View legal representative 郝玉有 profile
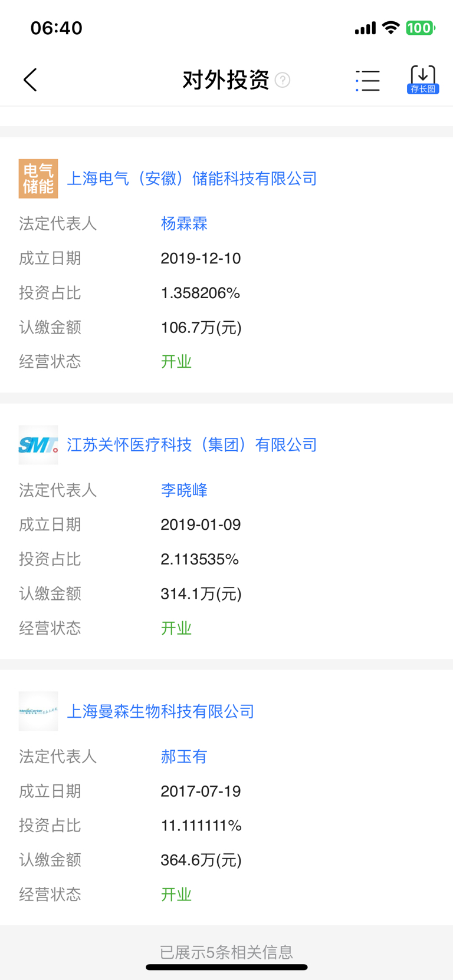 (x=184, y=757)
